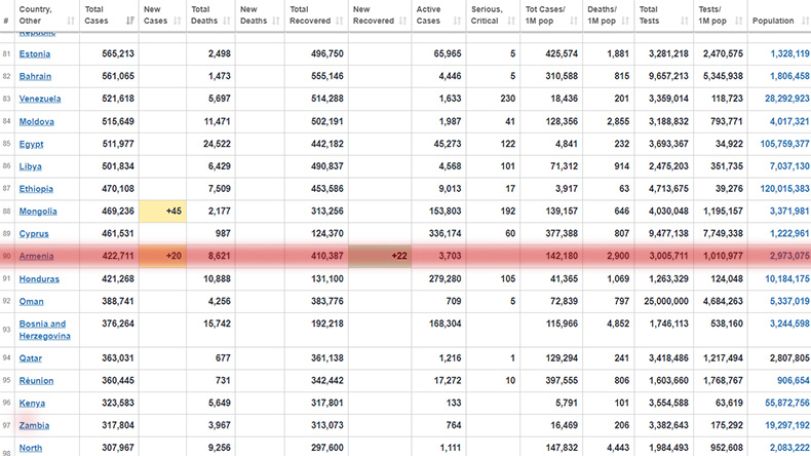The width and height of the screenshot is (811, 456).
Task: Open the Armenia country link
Action: click(36, 256)
